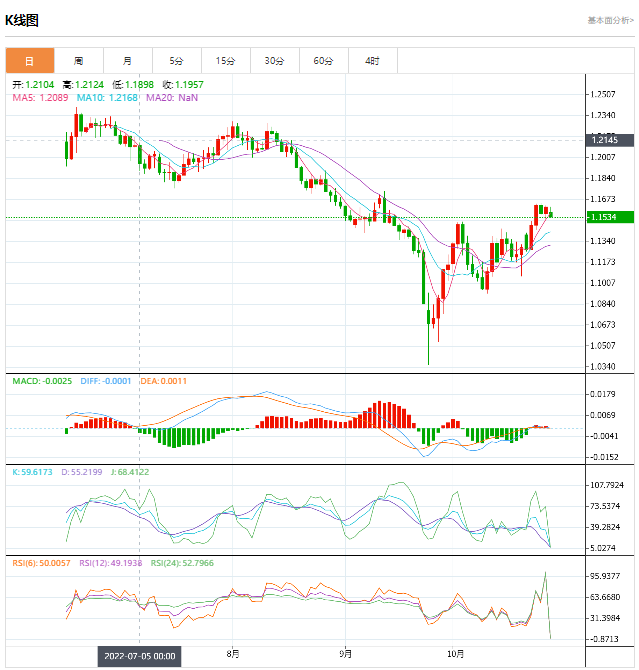Image resolution: width=639 pixels, height=670 pixels.
Task: Click the 8月 axis label
Action: [x=233, y=654]
